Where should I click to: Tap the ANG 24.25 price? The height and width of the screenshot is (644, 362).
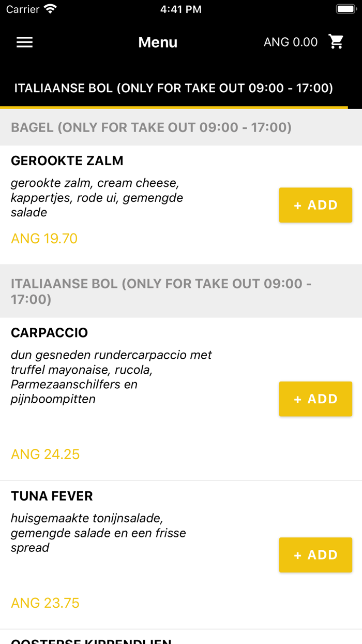45,455
